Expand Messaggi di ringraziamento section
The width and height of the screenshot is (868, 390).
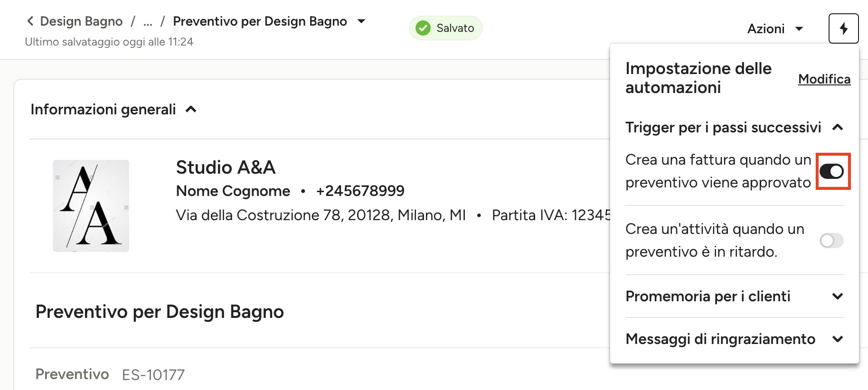tap(838, 339)
